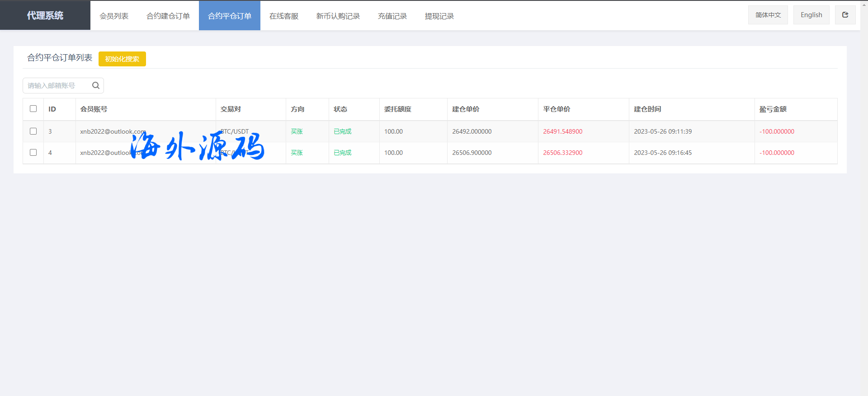Image resolution: width=868 pixels, height=396 pixels.
Task: Click the 代理系统 logo title
Action: [45, 15]
